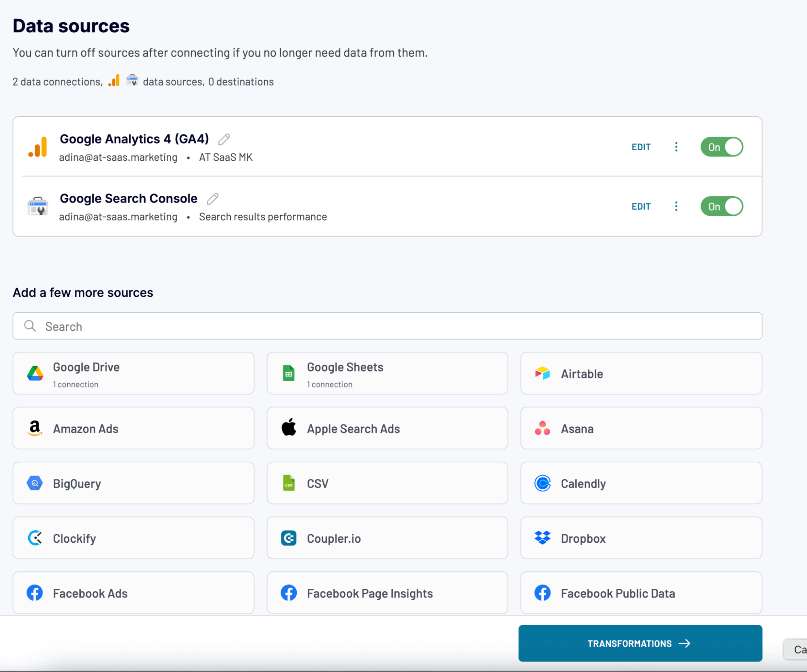807x672 pixels.
Task: Click the Facebook Ads icon
Action: (x=35, y=593)
